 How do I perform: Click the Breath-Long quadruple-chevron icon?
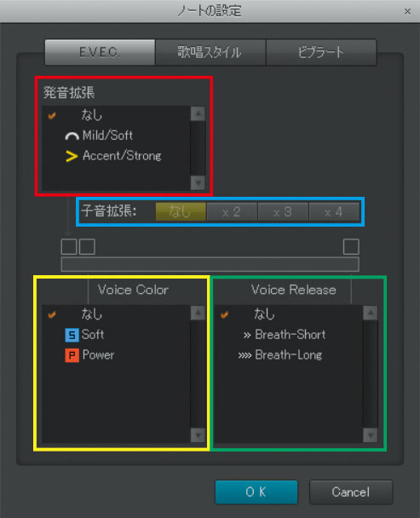245,356
